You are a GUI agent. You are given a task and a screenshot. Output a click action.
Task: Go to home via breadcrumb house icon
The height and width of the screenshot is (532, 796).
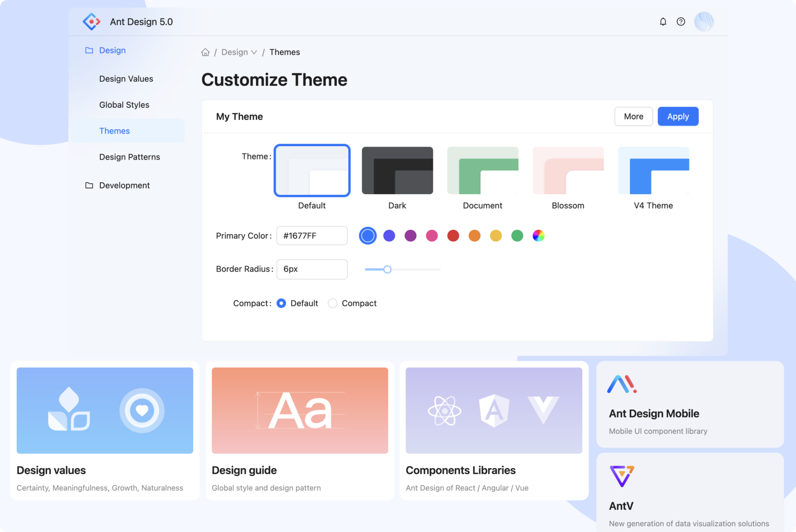click(x=205, y=52)
